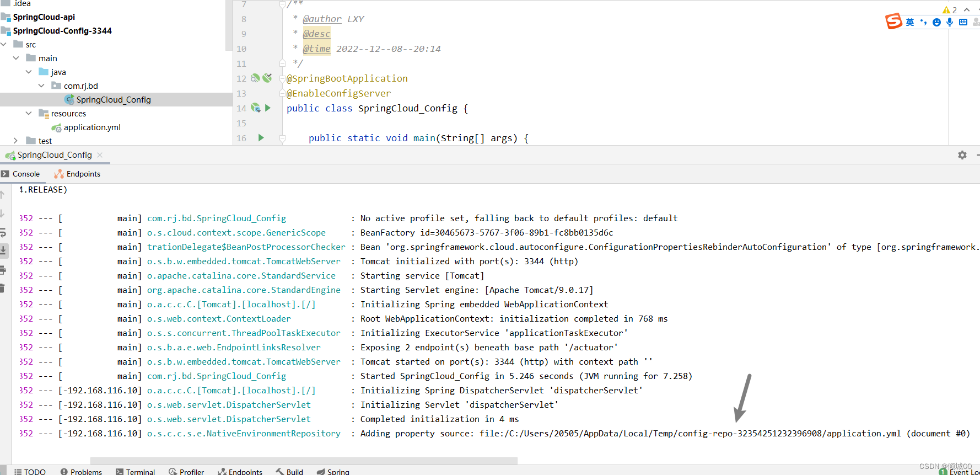Click @SpringBootApplication annotation in editor
980x475 pixels.
[347, 78]
